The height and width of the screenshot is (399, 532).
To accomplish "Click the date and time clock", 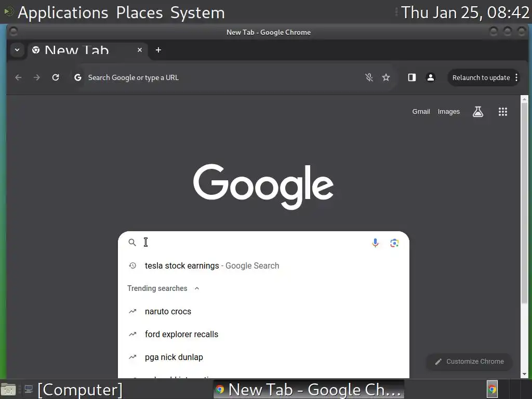I will [465, 12].
